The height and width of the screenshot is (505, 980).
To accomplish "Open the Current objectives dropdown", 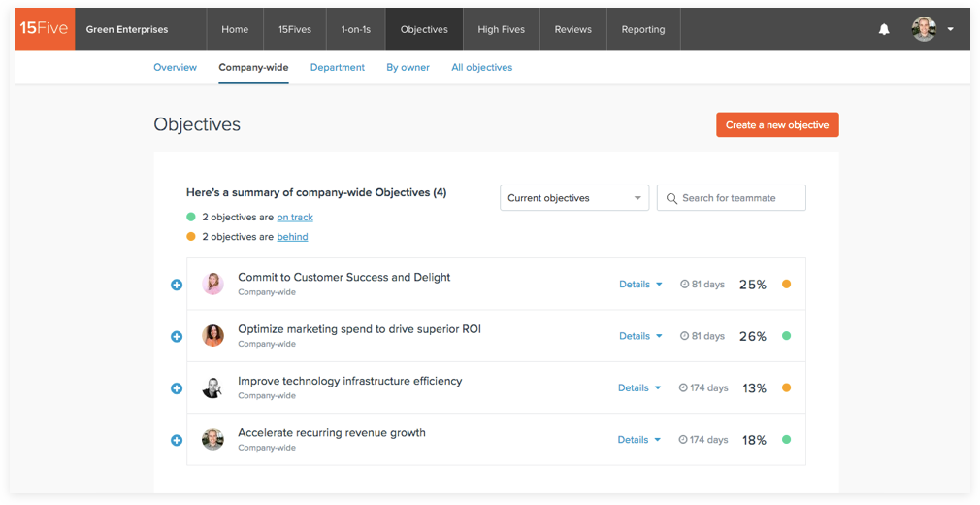I will pyautogui.click(x=574, y=198).
